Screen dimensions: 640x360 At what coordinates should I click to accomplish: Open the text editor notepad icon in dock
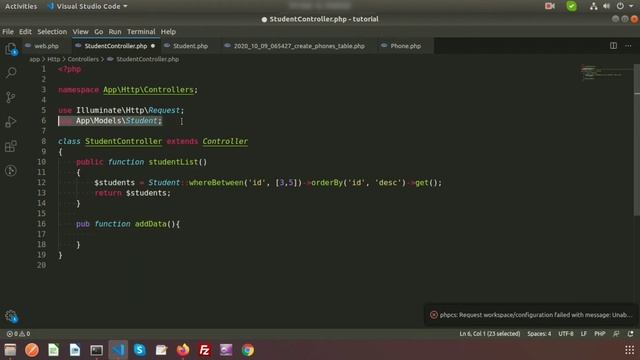161,350
